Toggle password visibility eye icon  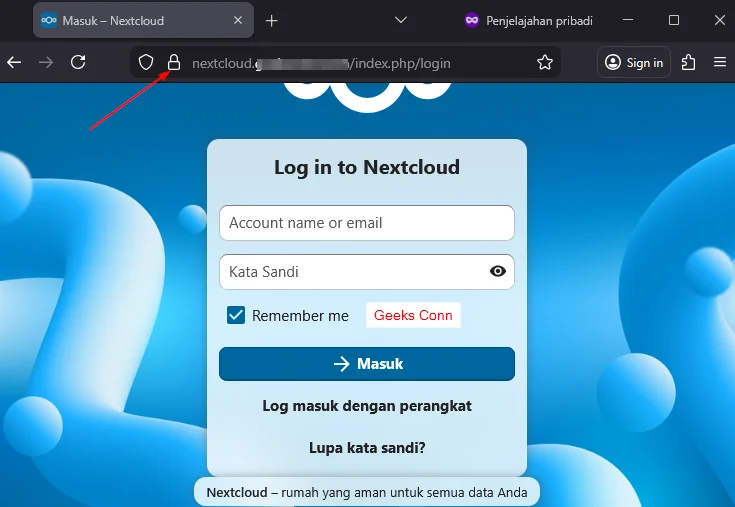(x=498, y=271)
